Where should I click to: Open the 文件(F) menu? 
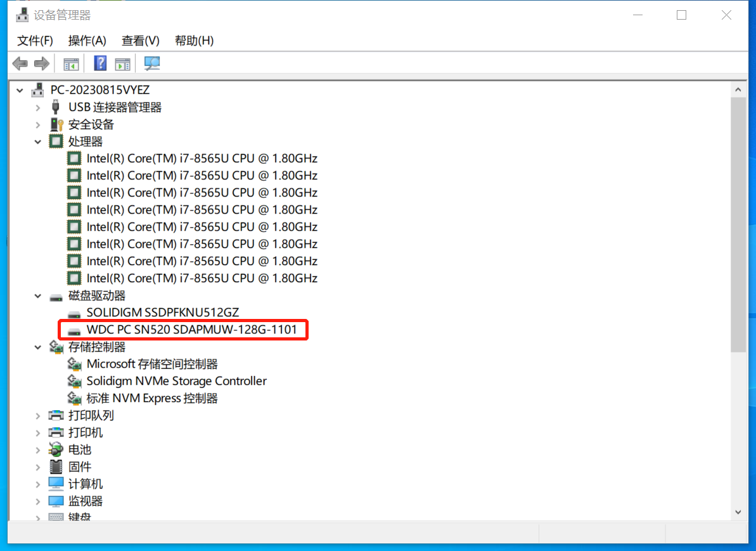pyautogui.click(x=35, y=41)
